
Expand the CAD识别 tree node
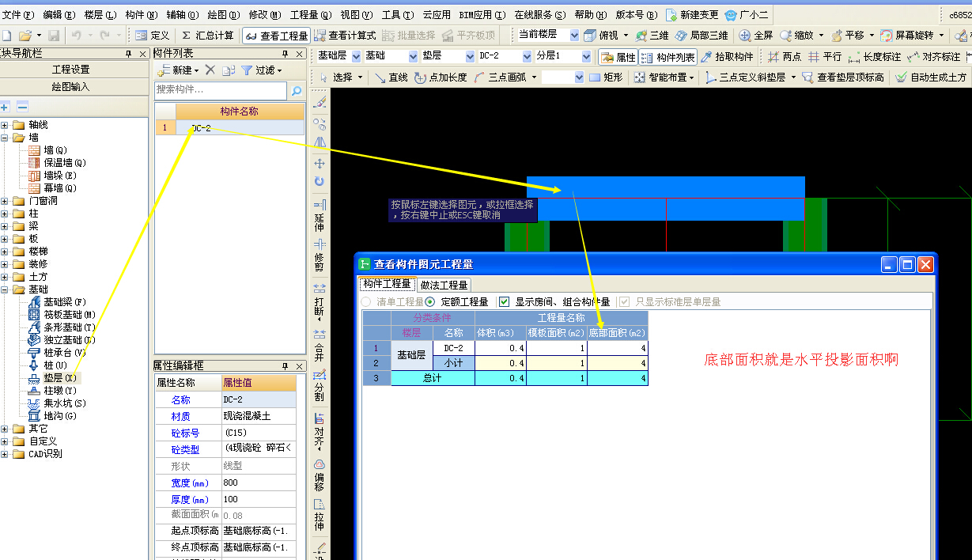(x=5, y=454)
